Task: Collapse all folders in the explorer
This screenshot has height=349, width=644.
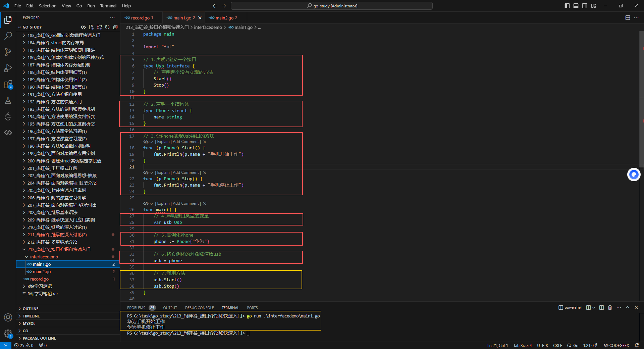Action: [x=115, y=27]
